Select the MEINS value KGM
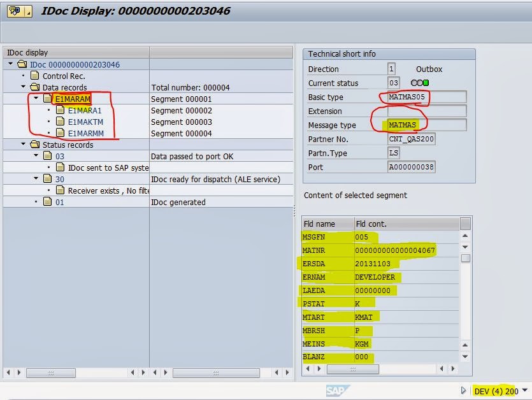532x400 pixels. coord(362,344)
